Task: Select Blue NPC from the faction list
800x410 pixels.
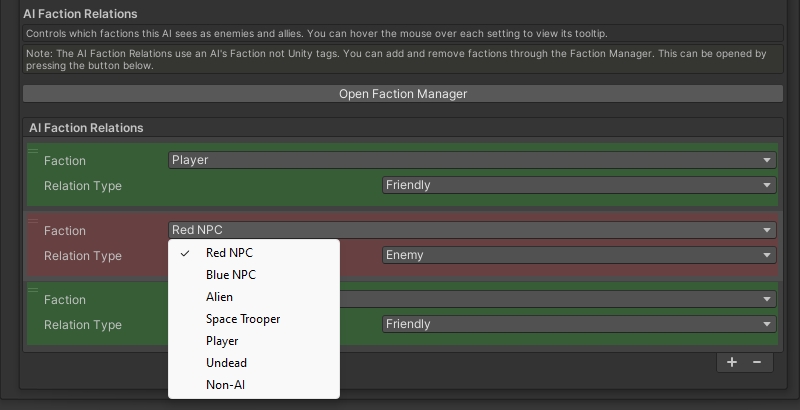Action: 230,275
